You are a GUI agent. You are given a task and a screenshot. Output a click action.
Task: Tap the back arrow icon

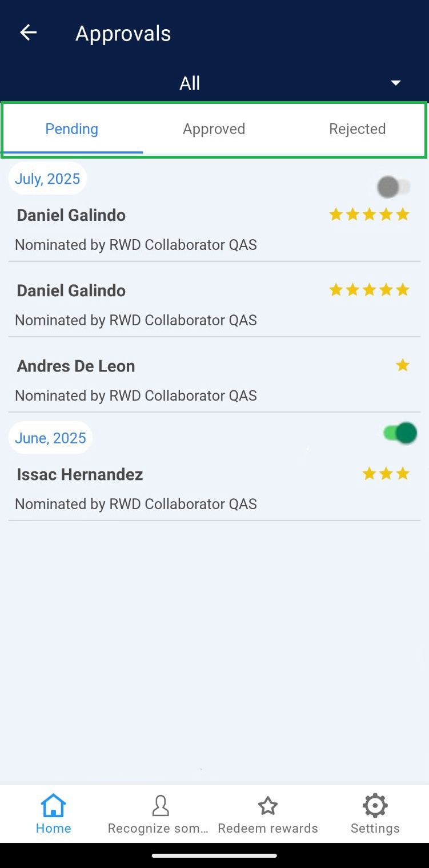pyautogui.click(x=29, y=33)
